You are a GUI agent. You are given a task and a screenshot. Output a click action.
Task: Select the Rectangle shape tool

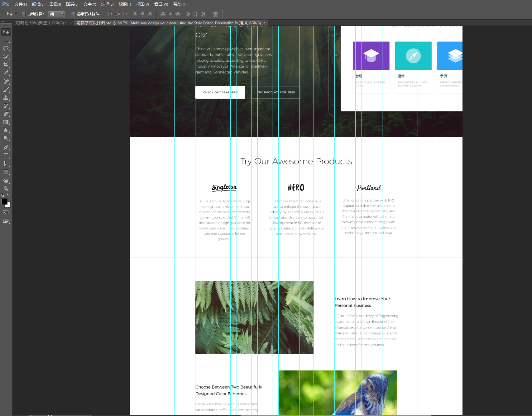point(6,172)
